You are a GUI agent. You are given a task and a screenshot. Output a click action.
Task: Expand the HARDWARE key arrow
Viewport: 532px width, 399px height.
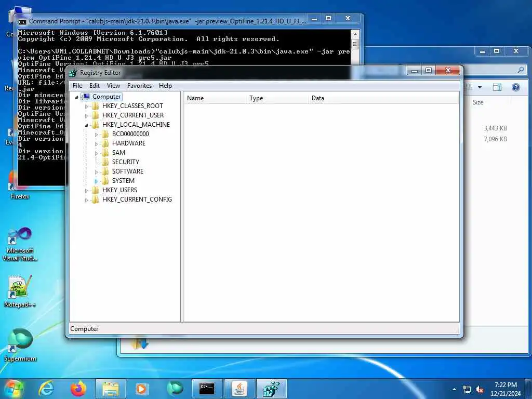(x=96, y=144)
